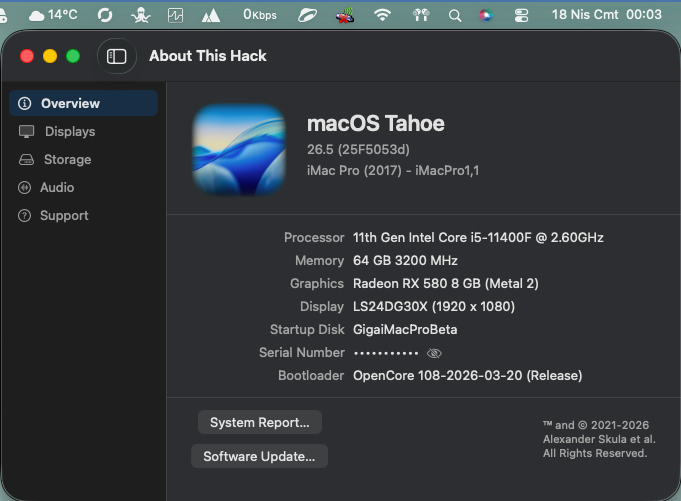Click the Storage drive icon in sidebar
681x501 pixels.
tap(26, 160)
